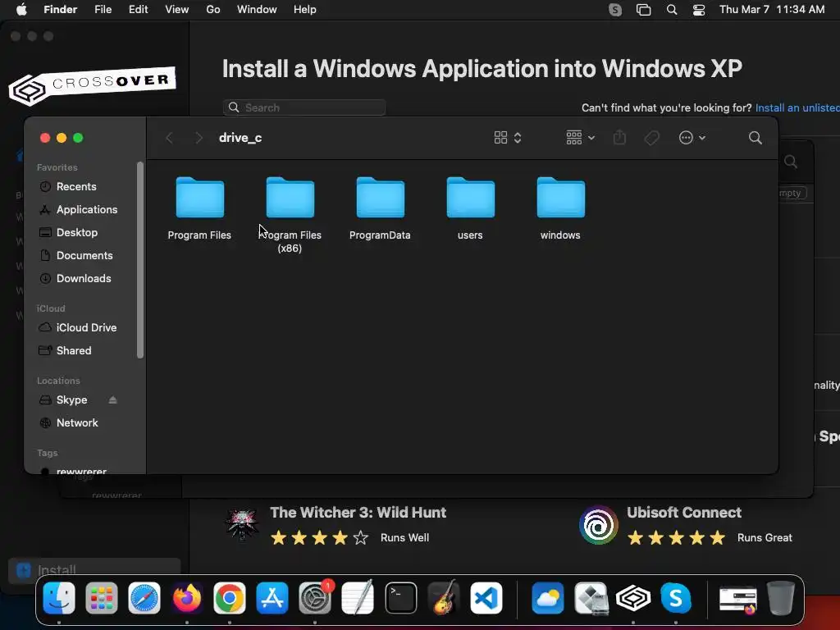Click the Finder window search icon
This screenshot has width=840, height=630.
point(756,138)
